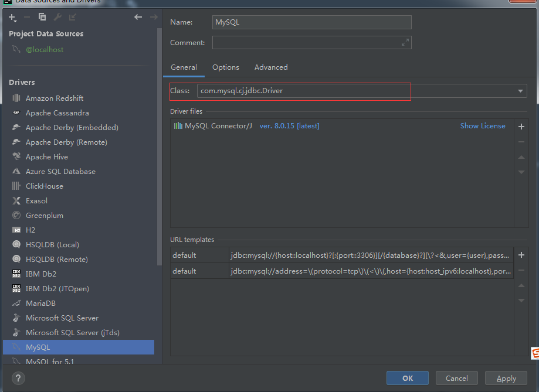Select the MySQL driver row

79,347
